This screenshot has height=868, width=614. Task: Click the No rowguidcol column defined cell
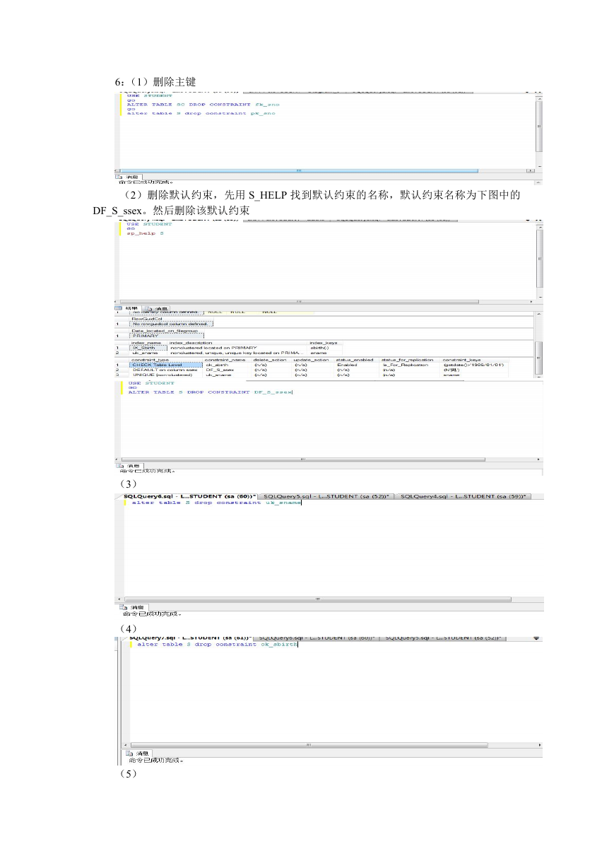[x=172, y=324]
